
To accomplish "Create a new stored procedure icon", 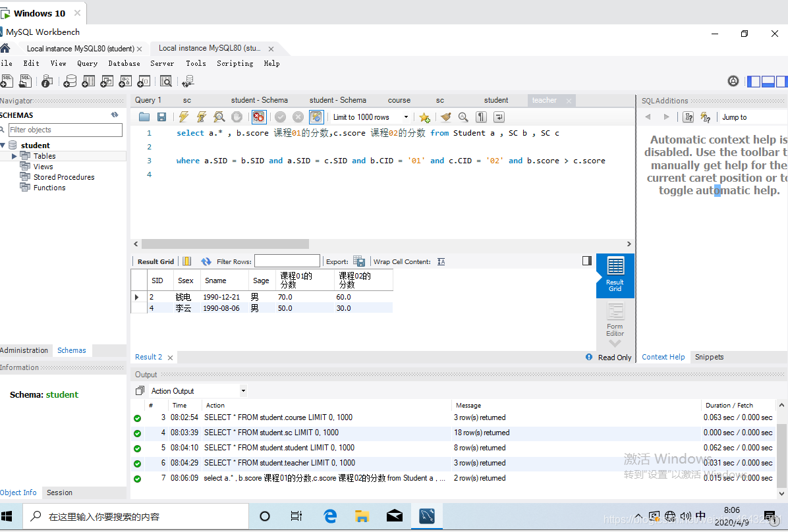I will tap(125, 81).
